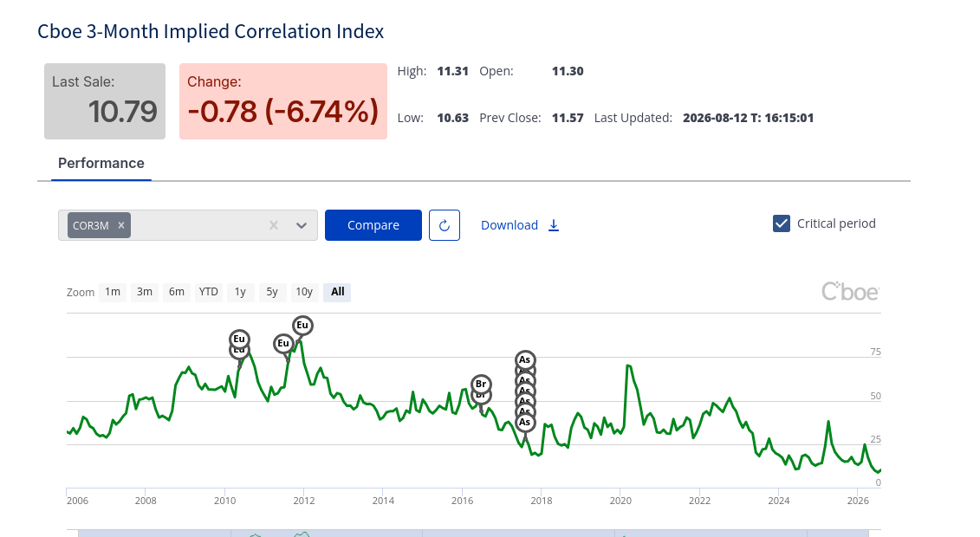Set zoom to 6m

177,292
